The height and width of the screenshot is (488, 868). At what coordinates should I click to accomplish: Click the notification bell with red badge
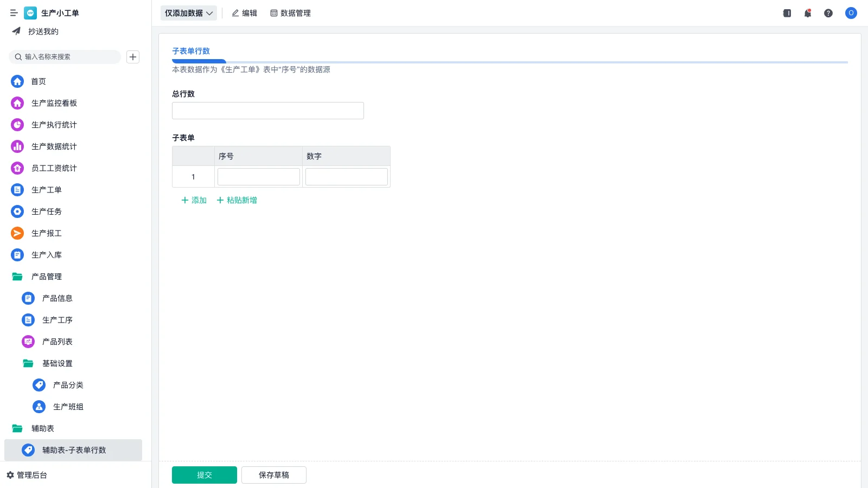click(x=807, y=13)
